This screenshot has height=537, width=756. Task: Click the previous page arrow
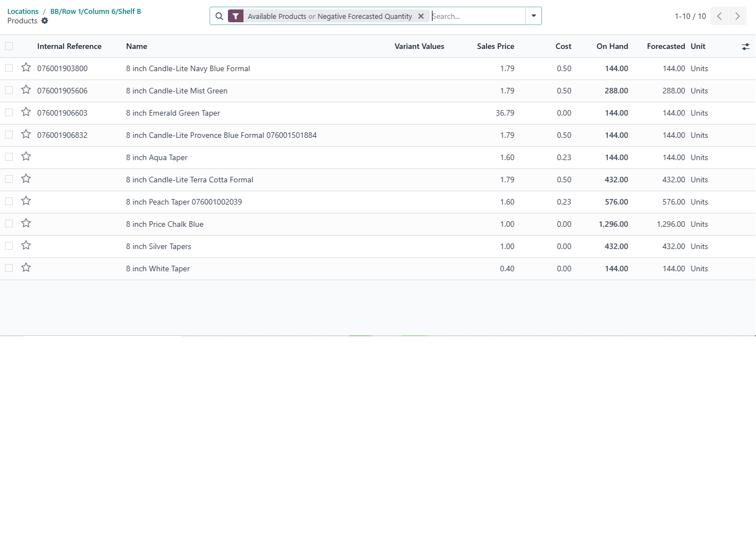click(x=719, y=16)
